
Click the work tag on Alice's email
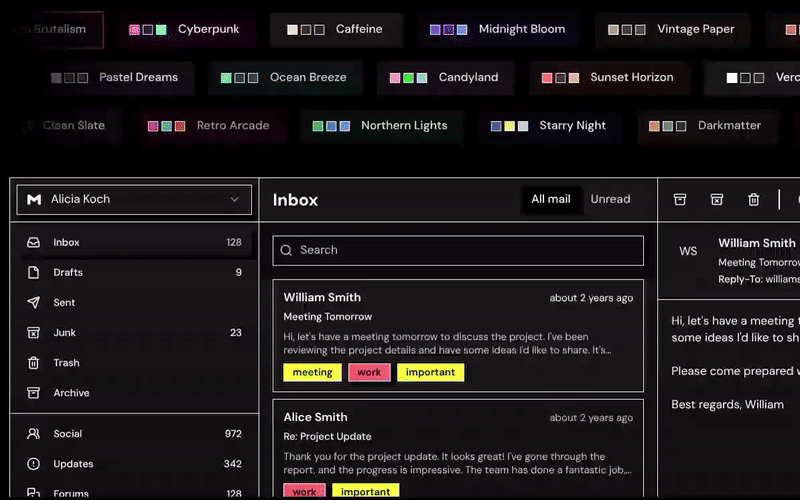(x=305, y=491)
